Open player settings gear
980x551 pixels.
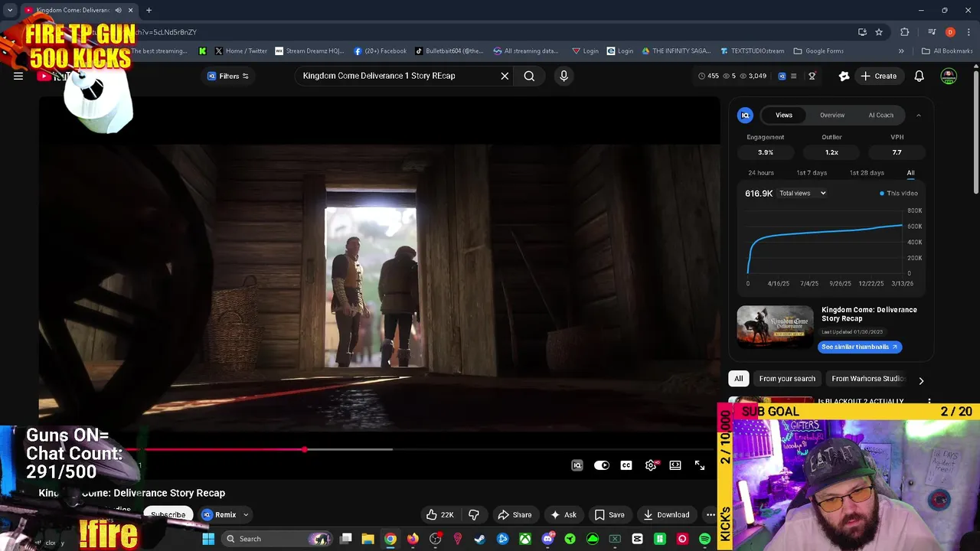pyautogui.click(x=651, y=465)
